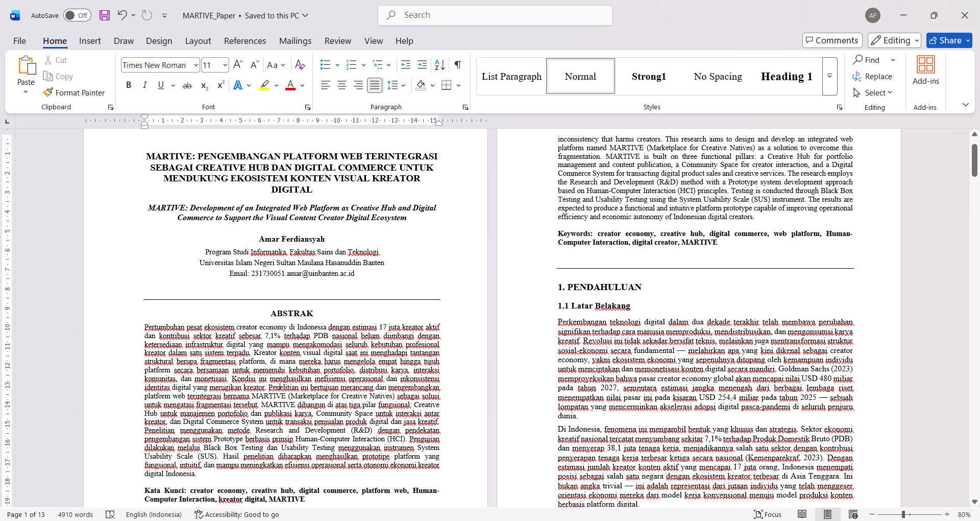
Task: Click the Paste clipboard icon
Action: [x=26, y=65]
